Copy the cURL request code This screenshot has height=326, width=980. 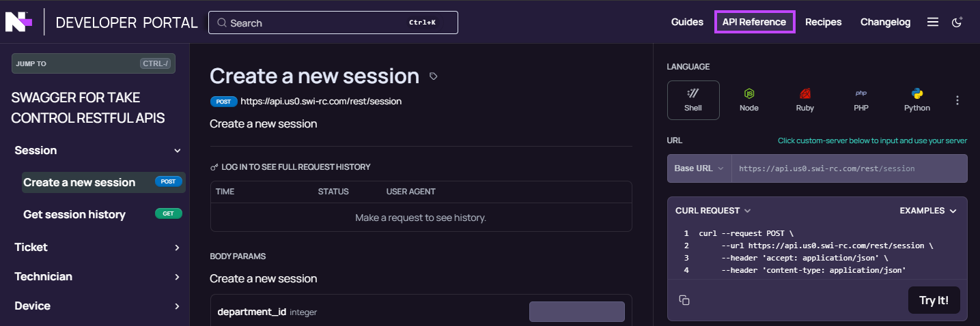[684, 300]
